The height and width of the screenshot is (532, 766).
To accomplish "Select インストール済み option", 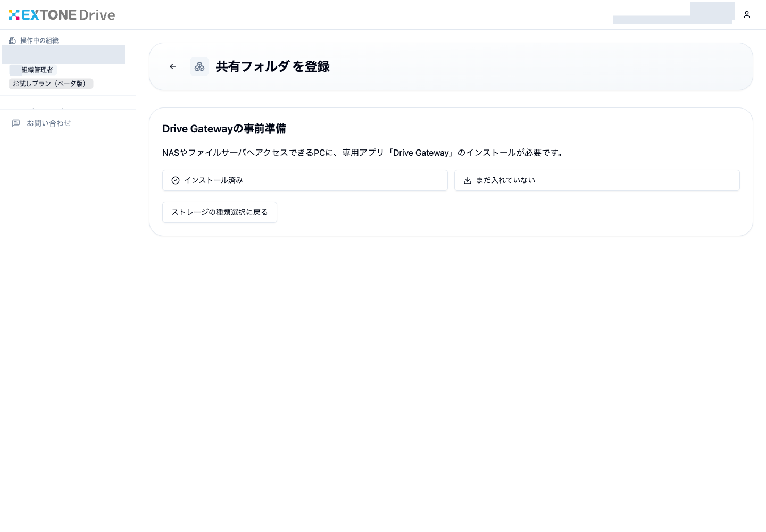I will [x=305, y=180].
